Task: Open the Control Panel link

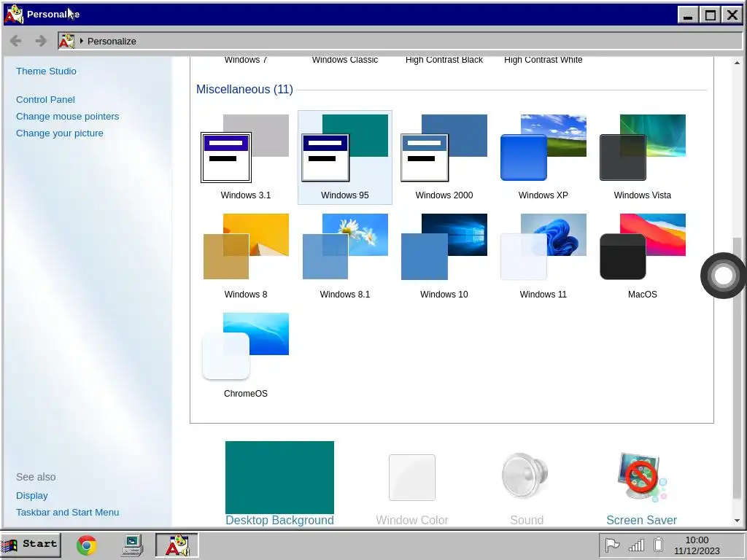Action: (45, 99)
